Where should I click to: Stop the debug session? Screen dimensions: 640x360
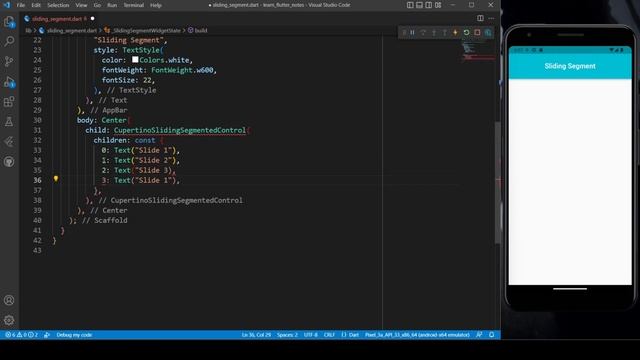(x=477, y=33)
